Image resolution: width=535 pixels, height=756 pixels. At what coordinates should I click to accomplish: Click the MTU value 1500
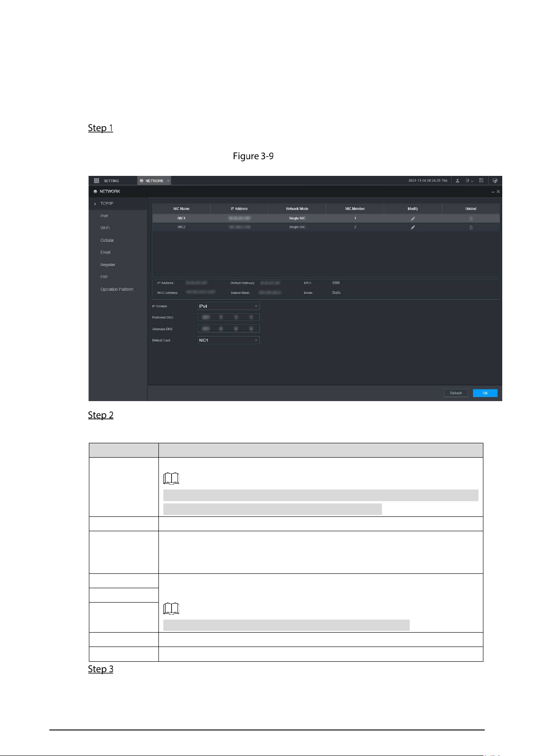[x=336, y=283]
